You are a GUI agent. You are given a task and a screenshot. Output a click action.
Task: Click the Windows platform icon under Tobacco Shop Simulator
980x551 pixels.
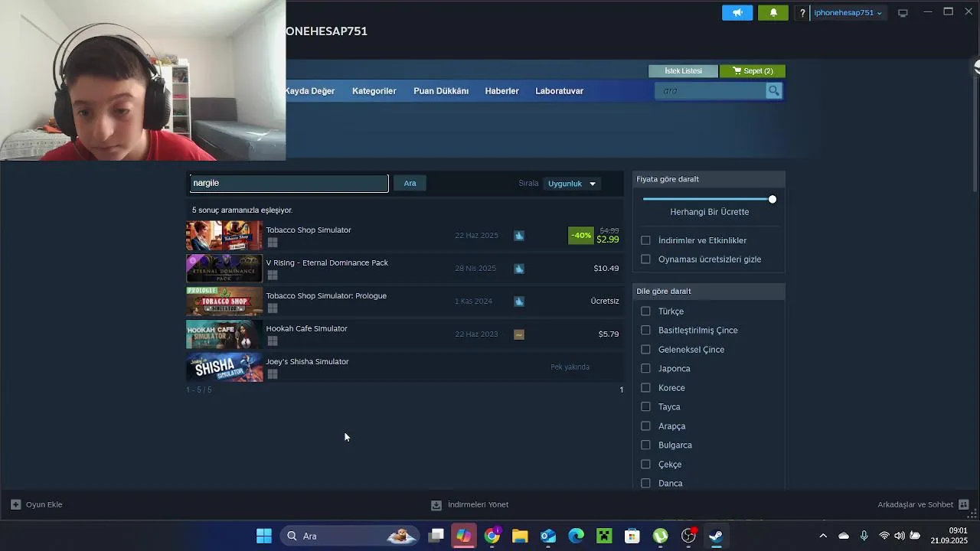click(272, 243)
